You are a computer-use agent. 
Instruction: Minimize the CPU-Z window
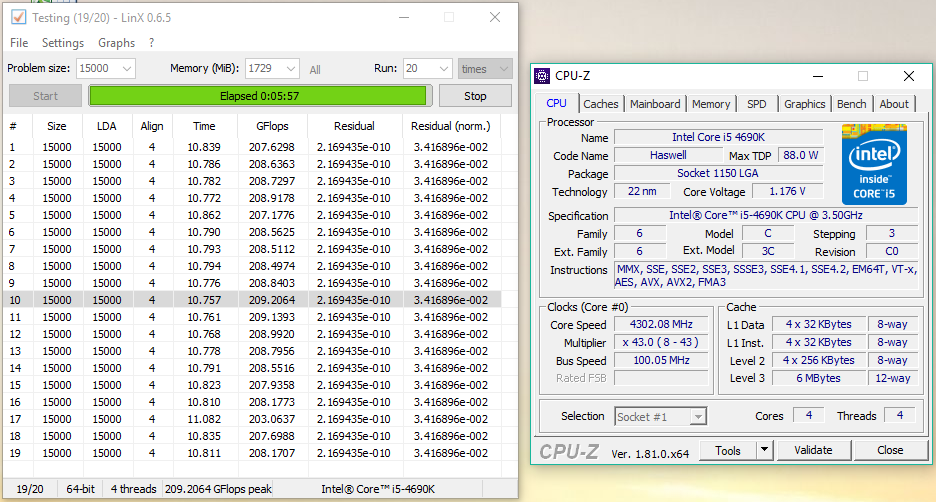pyautogui.click(x=818, y=76)
